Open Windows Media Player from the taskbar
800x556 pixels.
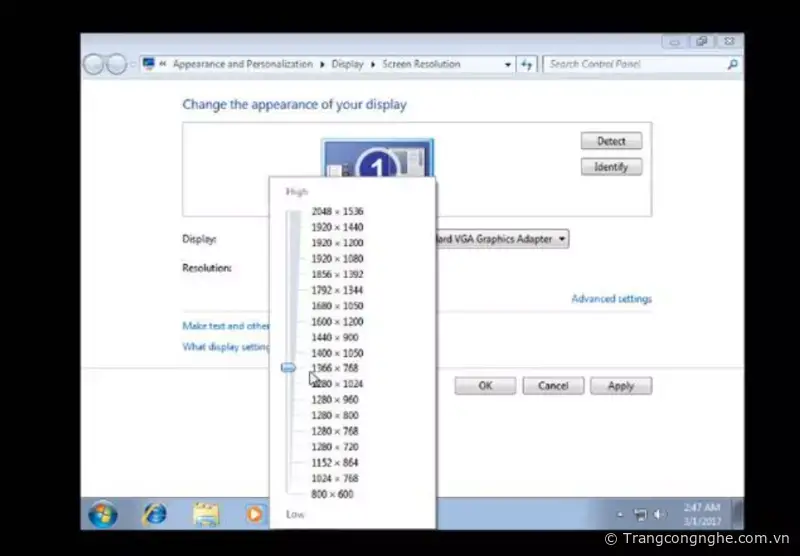pyautogui.click(x=255, y=515)
